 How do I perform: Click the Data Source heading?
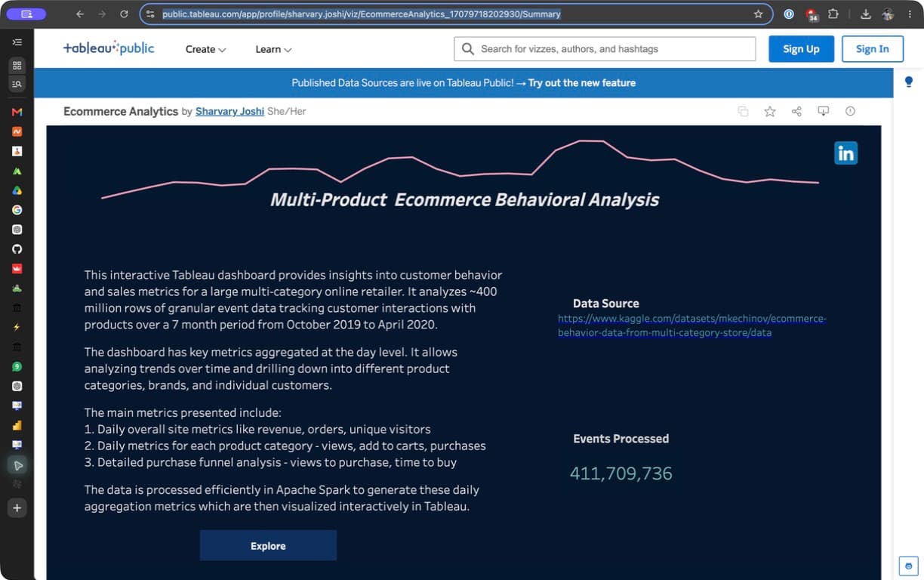point(605,304)
